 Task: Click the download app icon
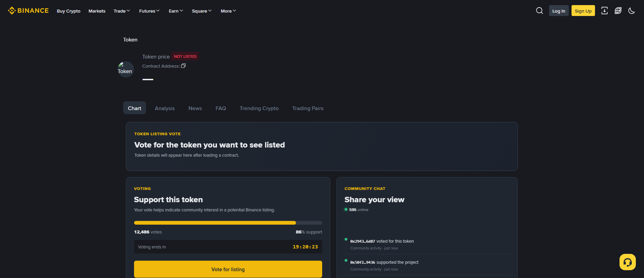point(605,11)
